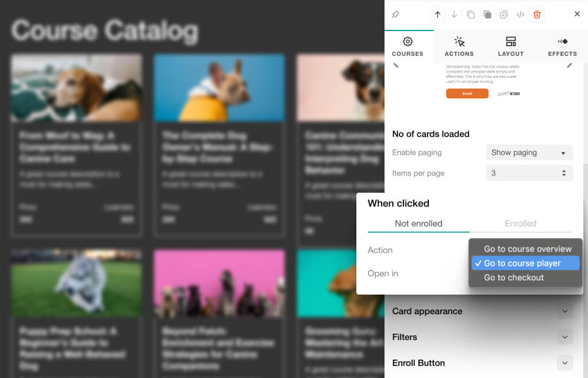The width and height of the screenshot is (588, 378).
Task: Choose Go to course player option
Action: point(525,263)
